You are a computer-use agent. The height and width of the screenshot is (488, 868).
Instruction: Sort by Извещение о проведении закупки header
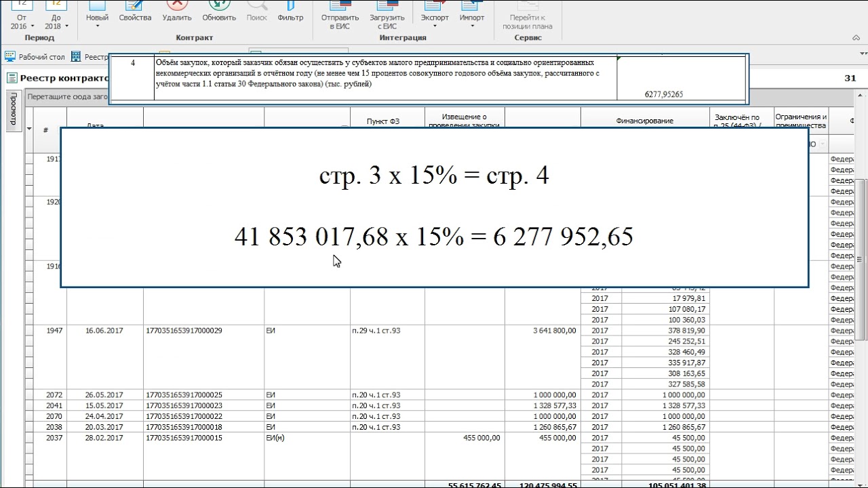[x=464, y=121]
